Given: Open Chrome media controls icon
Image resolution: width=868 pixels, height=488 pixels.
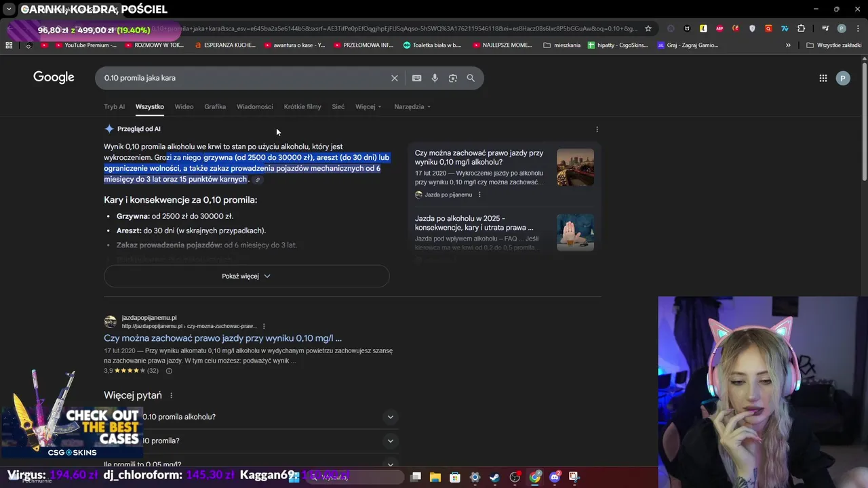Looking at the screenshot, I should click(x=825, y=28).
